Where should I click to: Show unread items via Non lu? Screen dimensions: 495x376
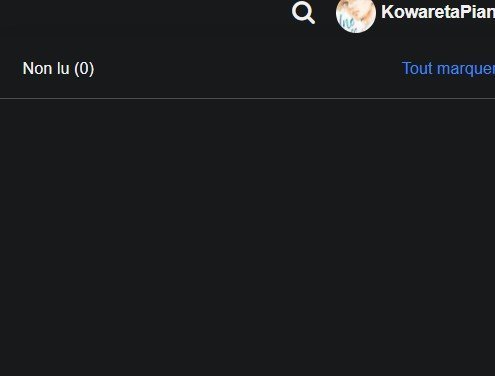pos(58,69)
